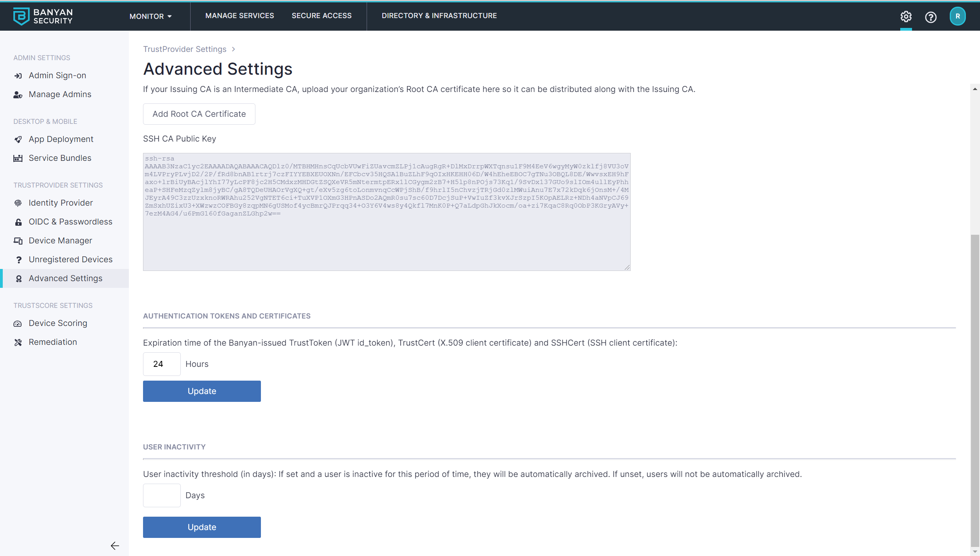The image size is (980, 556).
Task: Update the token expiration hours
Action: 202,391
